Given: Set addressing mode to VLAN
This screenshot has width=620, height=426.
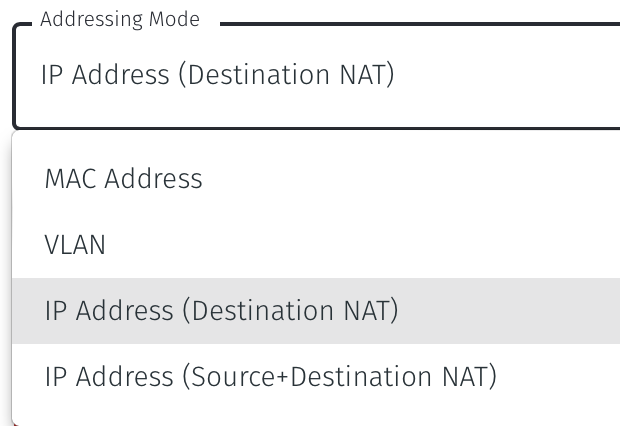Looking at the screenshot, I should coord(75,245).
